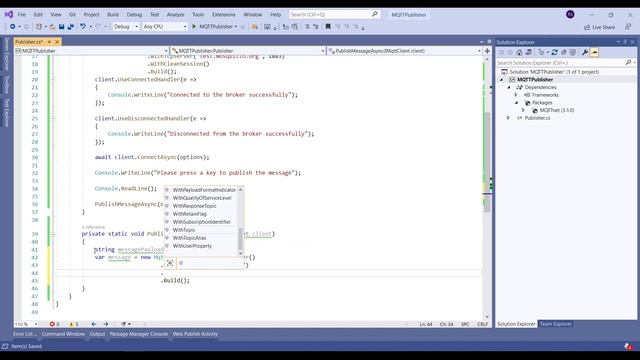Click the Navigate Backward icon in toolbar
This screenshot has height=360, width=640.
point(13,27)
